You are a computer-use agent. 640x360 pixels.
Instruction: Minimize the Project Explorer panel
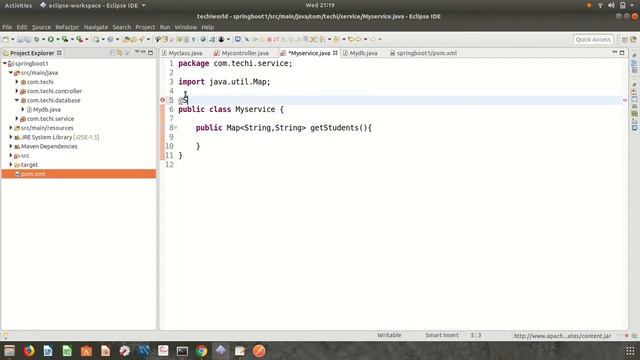(x=144, y=53)
